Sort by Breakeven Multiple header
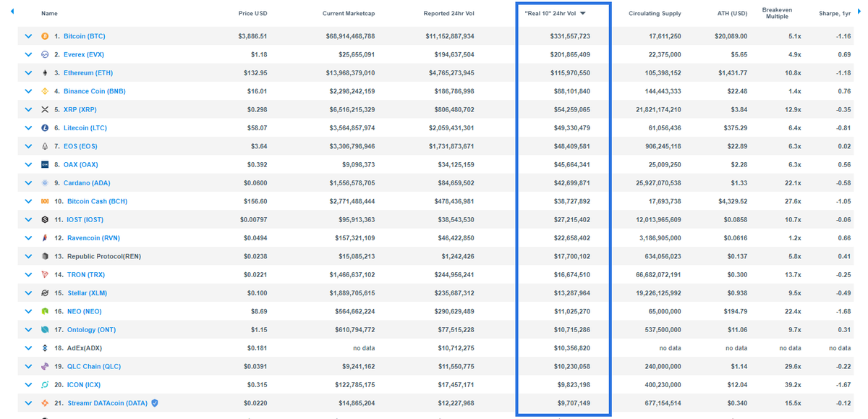 (x=777, y=12)
